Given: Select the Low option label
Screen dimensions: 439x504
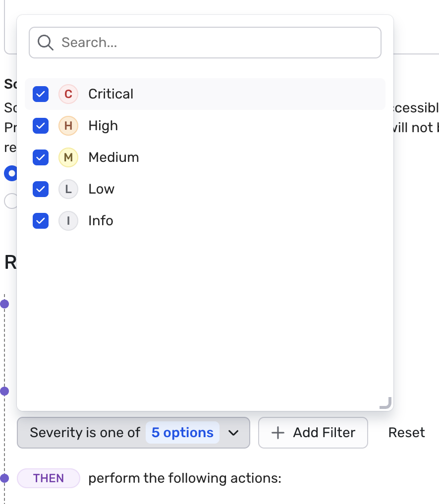Looking at the screenshot, I should click(101, 189).
